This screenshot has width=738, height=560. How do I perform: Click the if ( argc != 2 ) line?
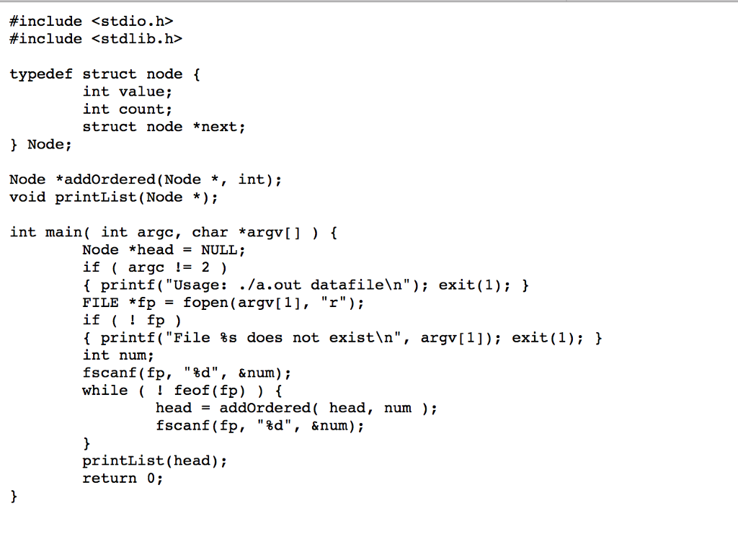154,267
